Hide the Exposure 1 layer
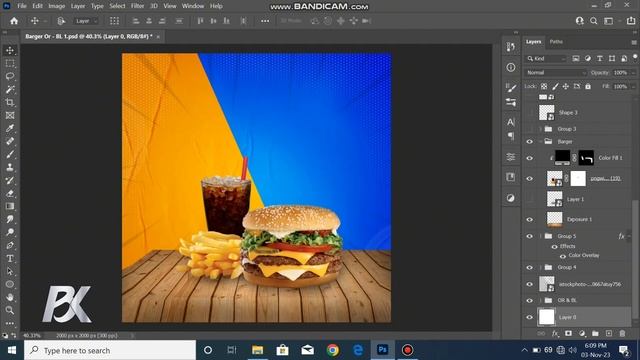Image resolution: width=640 pixels, height=360 pixels. (529, 220)
